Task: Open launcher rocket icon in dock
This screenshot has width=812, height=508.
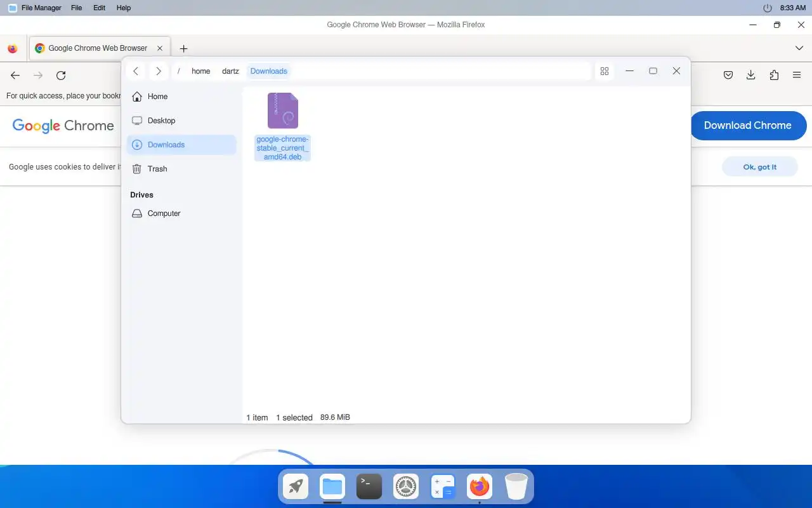Action: point(296,487)
